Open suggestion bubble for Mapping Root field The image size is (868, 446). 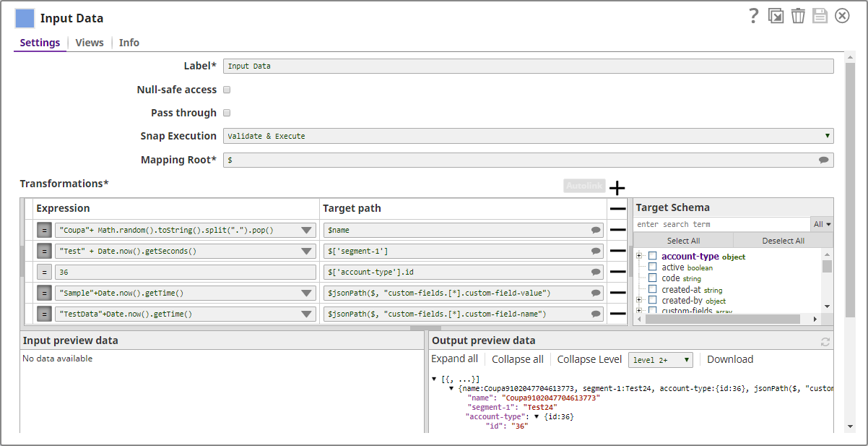[x=824, y=160]
